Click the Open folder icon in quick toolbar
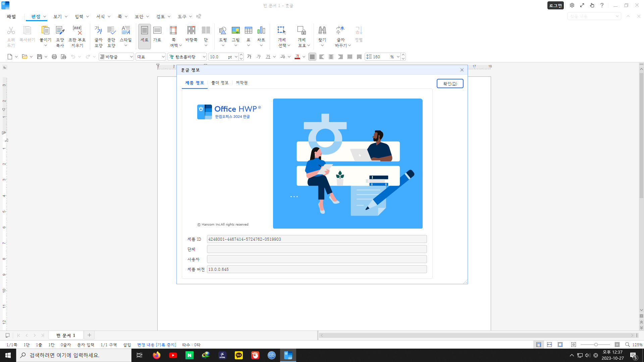 24,57
